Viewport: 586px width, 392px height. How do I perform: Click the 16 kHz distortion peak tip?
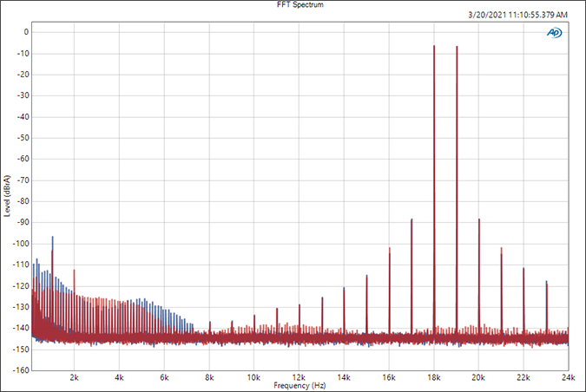(390, 249)
